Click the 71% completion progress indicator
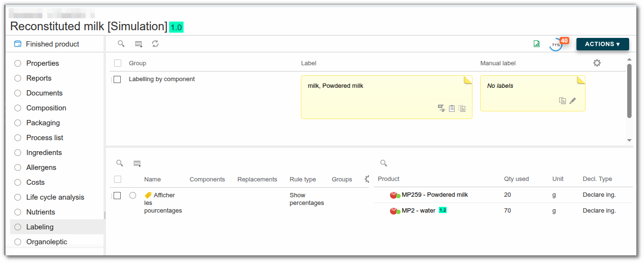This screenshot has height=263, width=644. coord(556,45)
